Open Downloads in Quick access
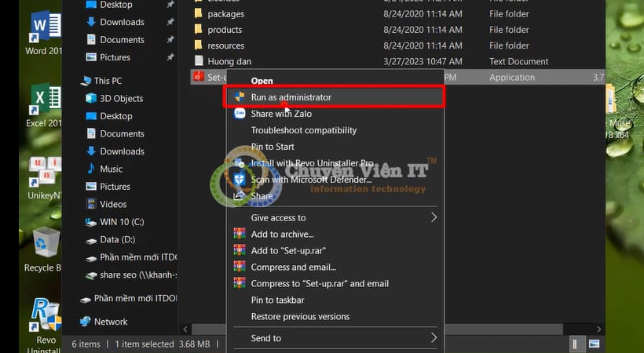644x353 pixels. (x=122, y=22)
